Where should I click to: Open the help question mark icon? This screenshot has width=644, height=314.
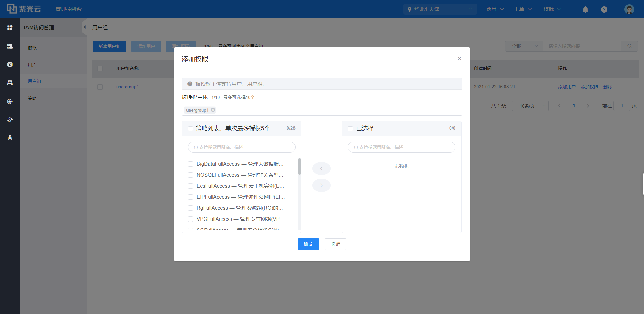pyautogui.click(x=604, y=9)
